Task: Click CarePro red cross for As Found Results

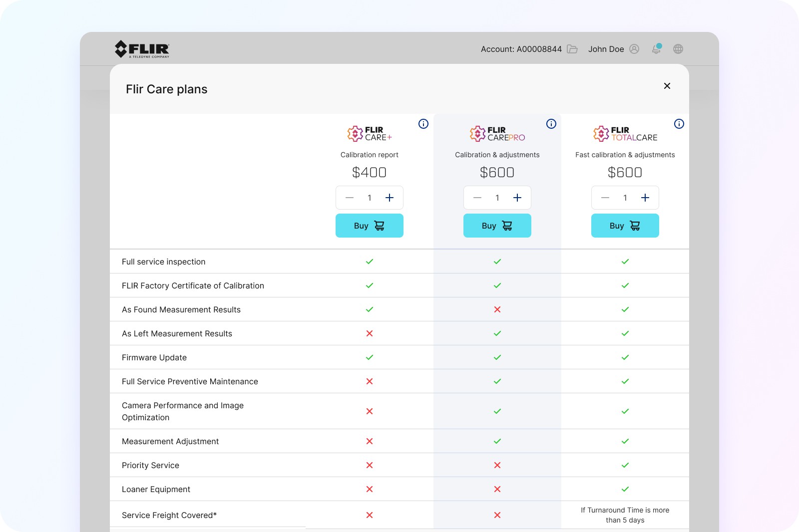Action: [x=497, y=309]
